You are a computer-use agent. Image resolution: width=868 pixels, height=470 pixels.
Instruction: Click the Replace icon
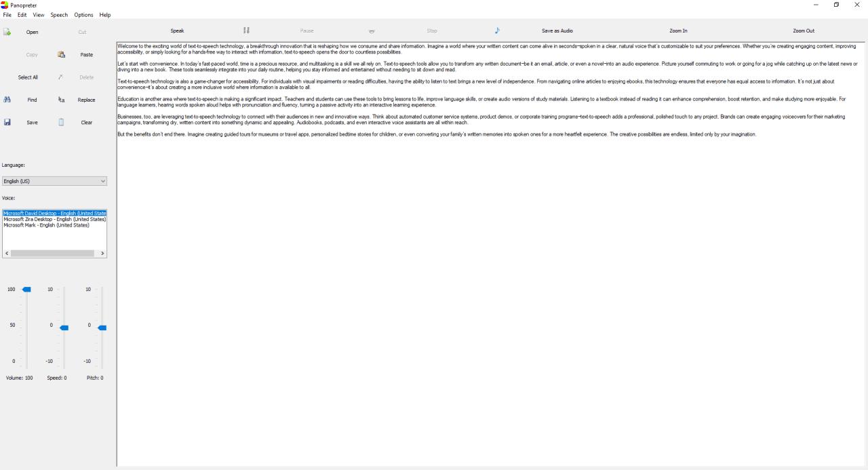tap(62, 100)
